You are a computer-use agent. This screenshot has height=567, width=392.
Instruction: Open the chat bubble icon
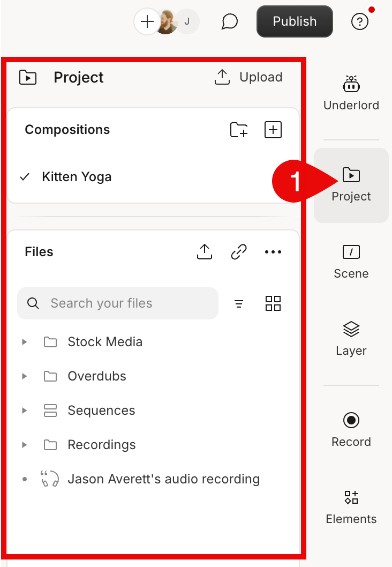click(x=229, y=21)
